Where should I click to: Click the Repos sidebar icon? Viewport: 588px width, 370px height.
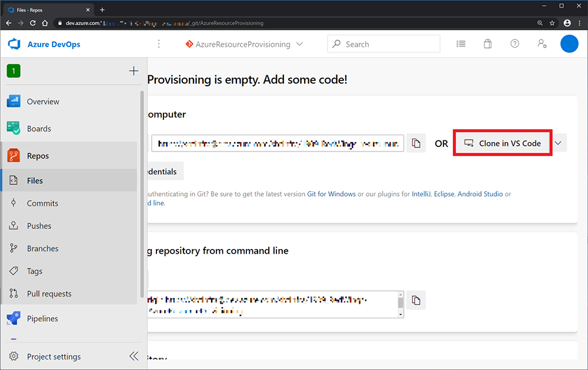point(14,156)
